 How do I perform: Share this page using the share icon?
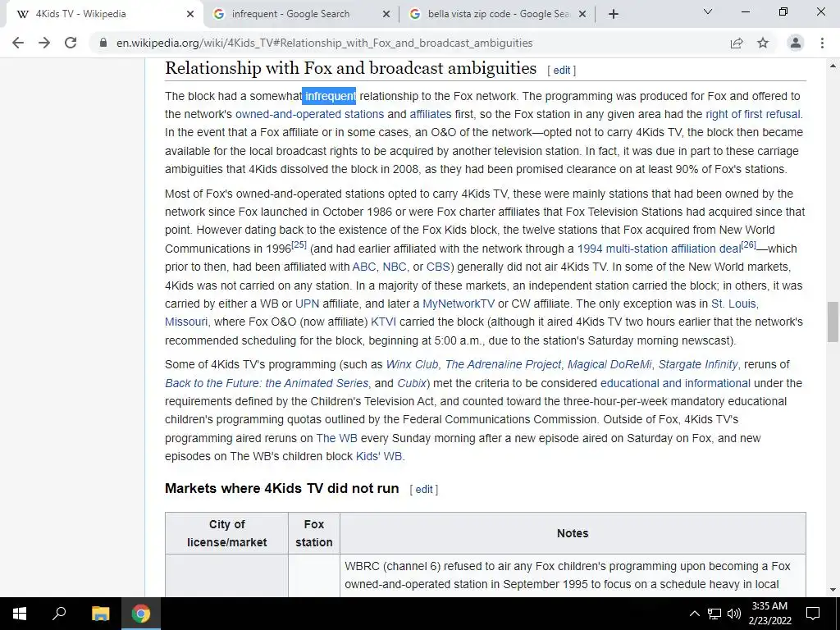pos(737,43)
